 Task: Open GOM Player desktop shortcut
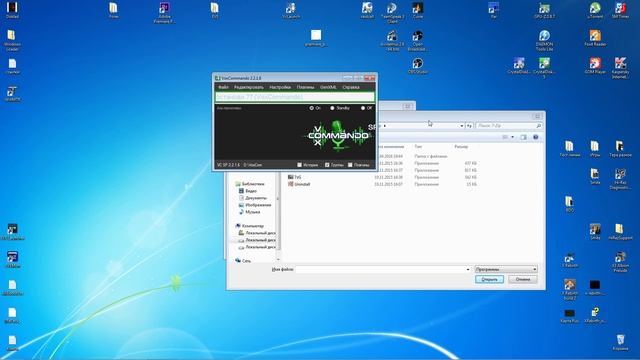pyautogui.click(x=595, y=65)
